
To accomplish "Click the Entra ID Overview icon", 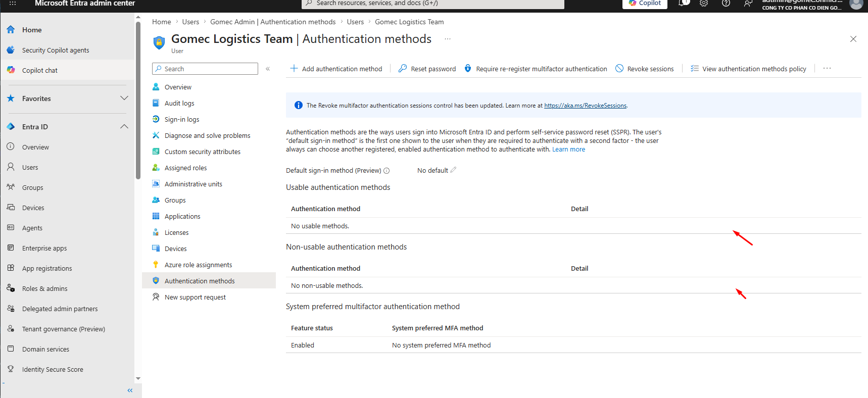I will [x=11, y=146].
